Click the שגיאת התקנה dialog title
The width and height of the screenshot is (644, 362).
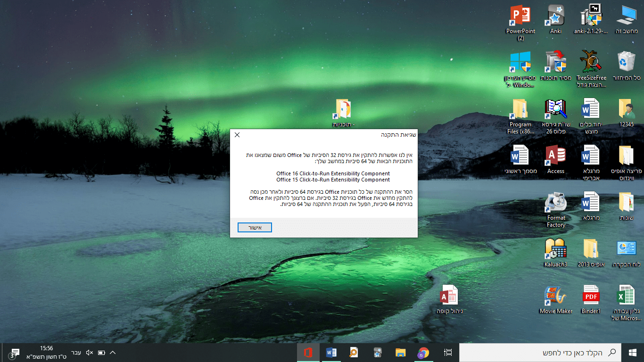coord(398,135)
